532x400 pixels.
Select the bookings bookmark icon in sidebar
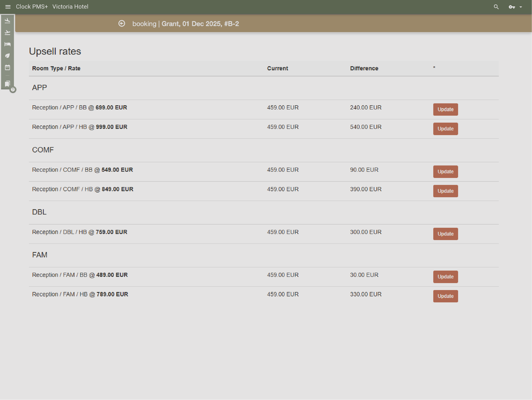pos(7,84)
